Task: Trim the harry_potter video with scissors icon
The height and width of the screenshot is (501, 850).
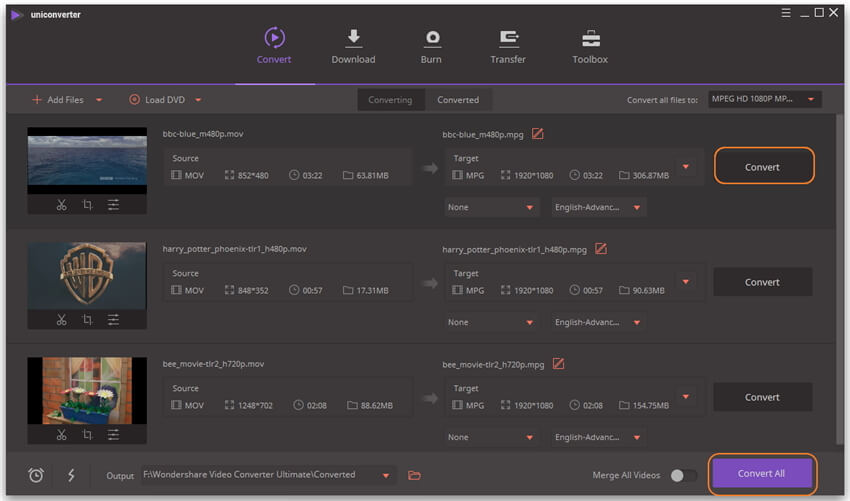Action: click(x=61, y=319)
